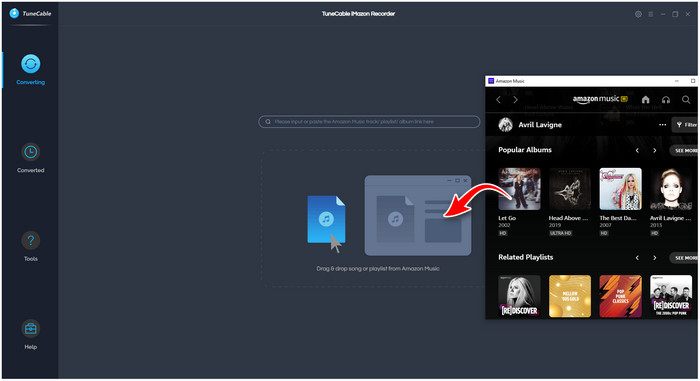Open the Let Go album cover
The height and width of the screenshot is (381, 700).
coord(519,189)
